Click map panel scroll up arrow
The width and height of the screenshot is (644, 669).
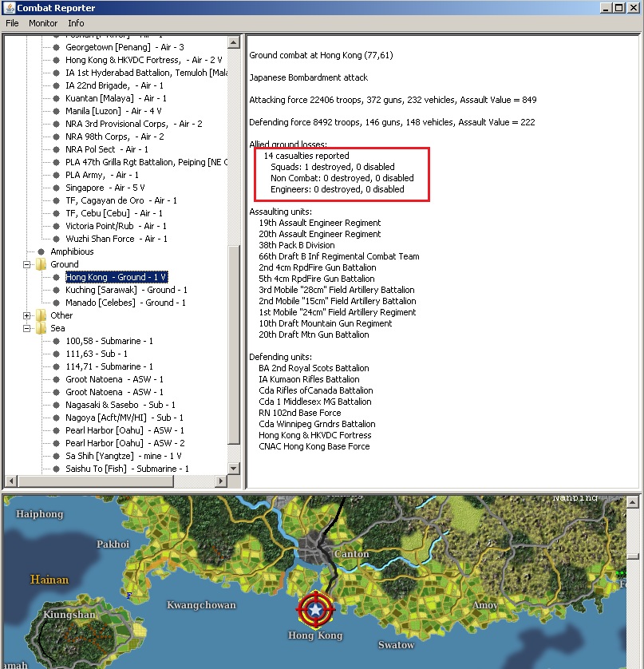click(633, 501)
